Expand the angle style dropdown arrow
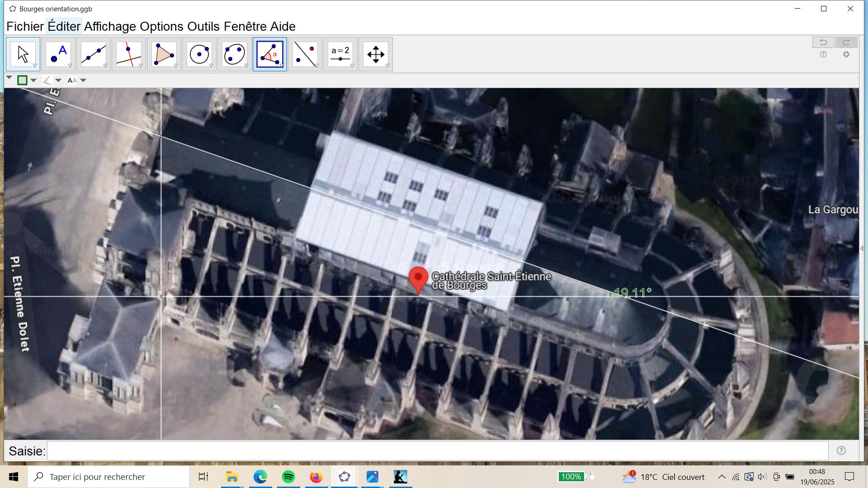 pos(58,81)
